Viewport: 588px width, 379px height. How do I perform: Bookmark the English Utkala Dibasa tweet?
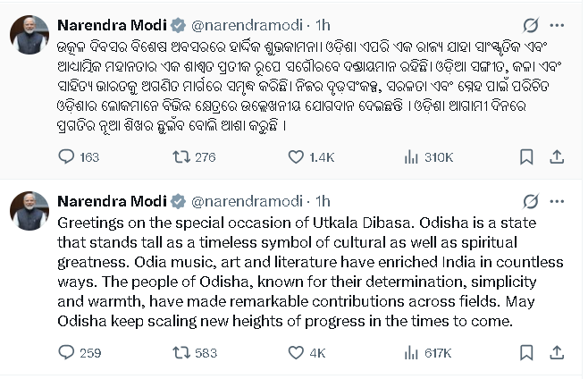pyautogui.click(x=525, y=352)
